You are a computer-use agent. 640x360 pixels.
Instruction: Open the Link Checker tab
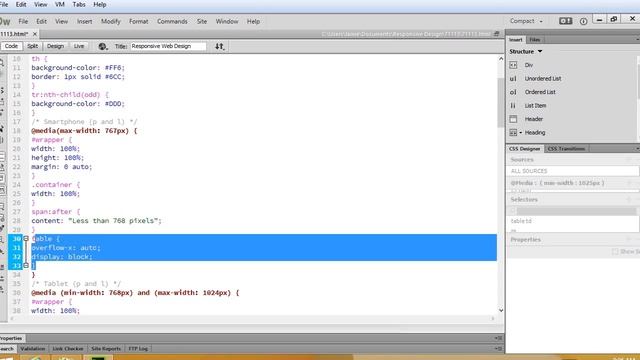click(68, 349)
